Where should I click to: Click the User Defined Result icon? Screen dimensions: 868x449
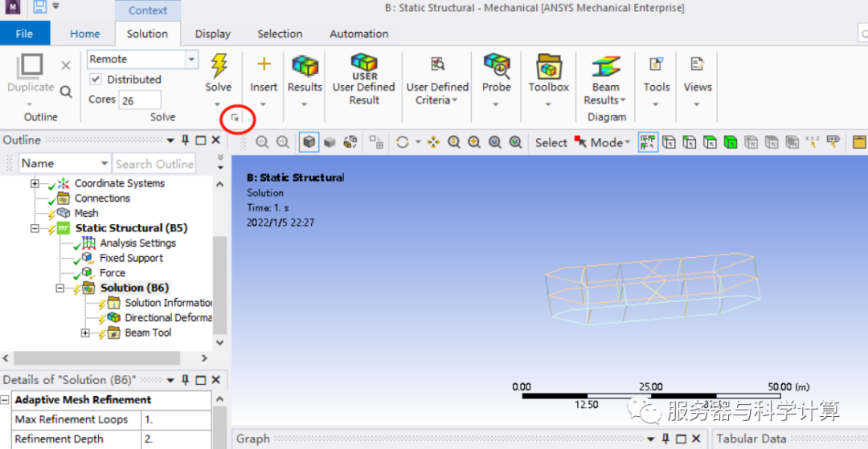point(364,67)
